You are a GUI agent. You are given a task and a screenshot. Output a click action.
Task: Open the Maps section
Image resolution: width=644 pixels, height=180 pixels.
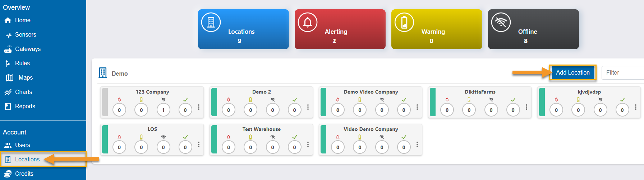19,78
